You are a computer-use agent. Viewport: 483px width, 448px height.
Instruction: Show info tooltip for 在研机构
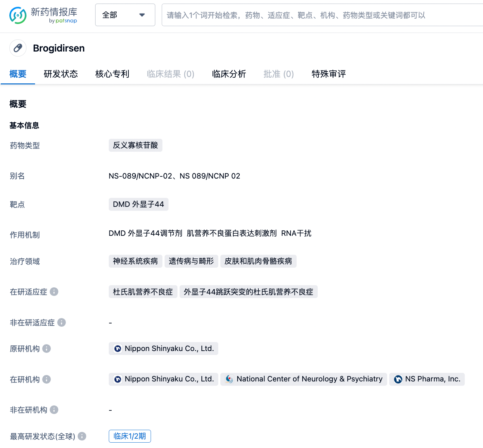(47, 379)
